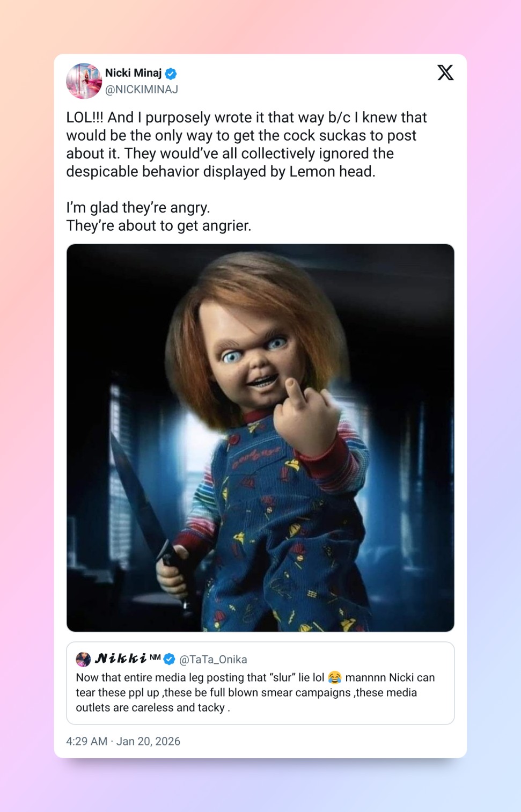The image size is (521, 812).
Task: Click the crying-laughing emoji in the quoted tweet
Action: pos(334,677)
